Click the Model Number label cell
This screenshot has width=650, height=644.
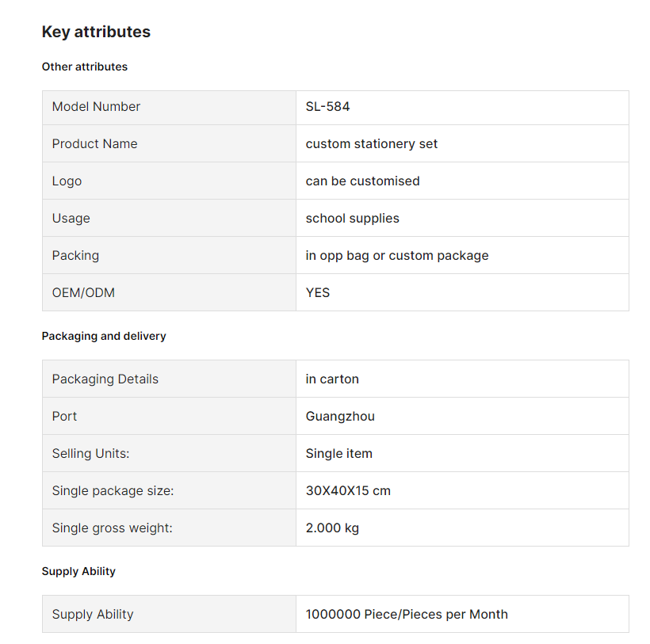coord(169,108)
